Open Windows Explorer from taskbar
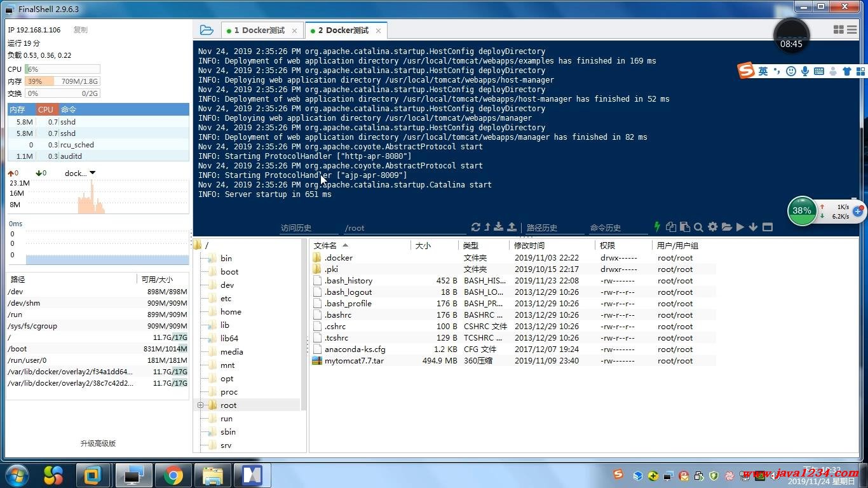The image size is (868, 488). coord(212,475)
